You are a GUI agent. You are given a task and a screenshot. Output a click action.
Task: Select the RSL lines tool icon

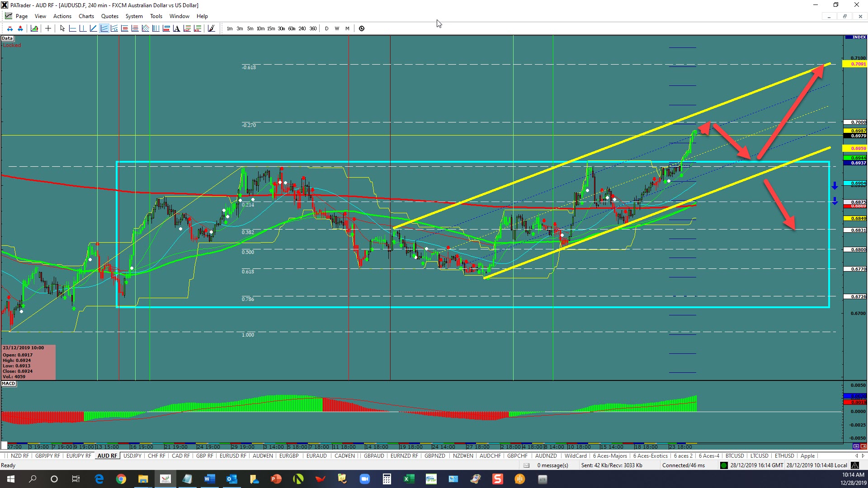tap(197, 28)
